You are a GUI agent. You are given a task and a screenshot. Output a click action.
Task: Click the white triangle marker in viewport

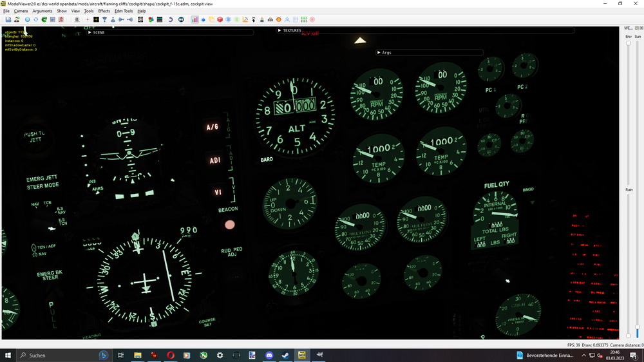[360, 41]
